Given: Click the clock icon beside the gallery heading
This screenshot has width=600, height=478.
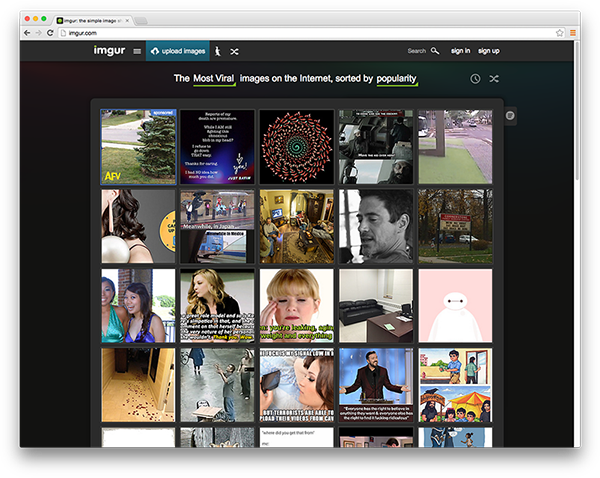Looking at the screenshot, I should 475,79.
